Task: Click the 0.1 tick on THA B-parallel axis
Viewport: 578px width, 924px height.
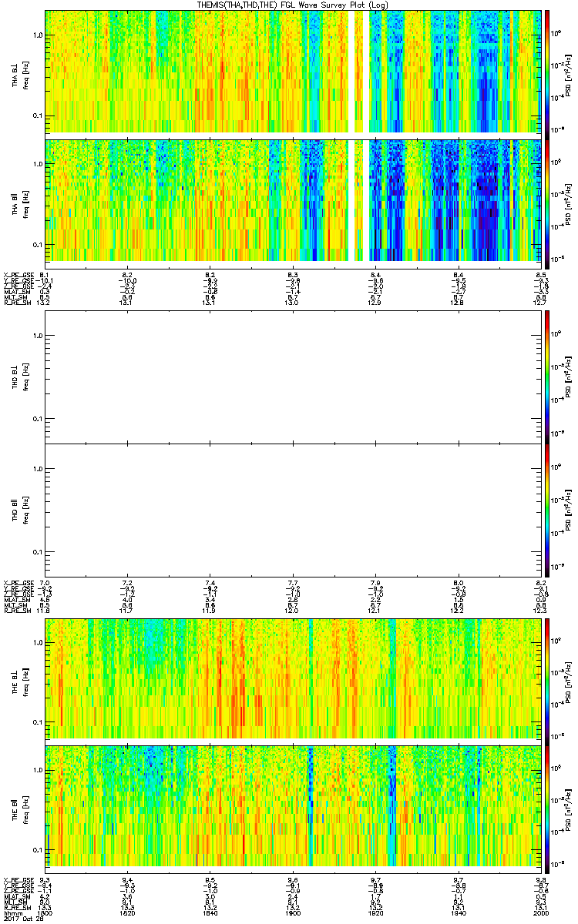Action: click(x=37, y=245)
